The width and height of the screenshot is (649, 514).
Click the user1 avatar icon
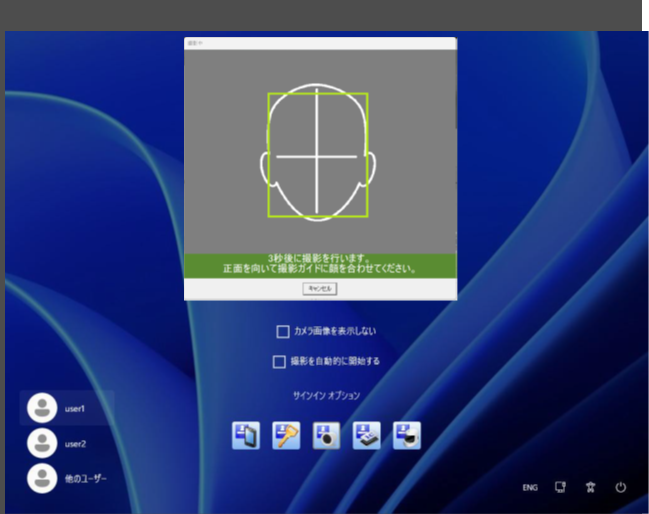coord(42,408)
